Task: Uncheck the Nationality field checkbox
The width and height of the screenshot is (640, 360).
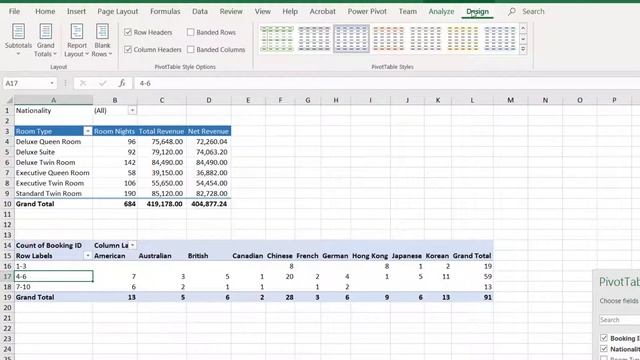Action: [x=604, y=349]
